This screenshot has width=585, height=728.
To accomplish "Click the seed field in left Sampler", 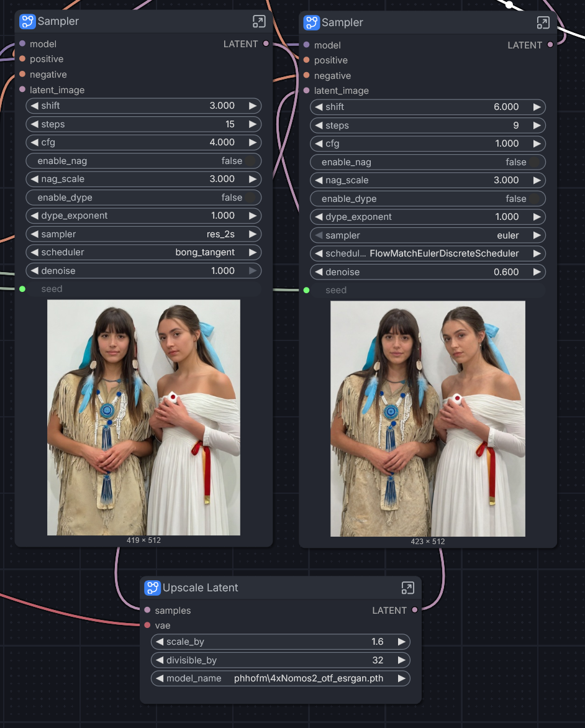I will coord(143,289).
